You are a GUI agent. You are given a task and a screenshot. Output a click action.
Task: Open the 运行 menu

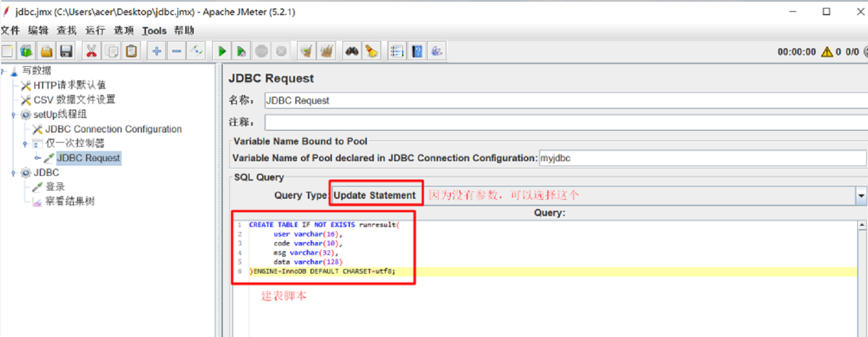click(x=95, y=30)
